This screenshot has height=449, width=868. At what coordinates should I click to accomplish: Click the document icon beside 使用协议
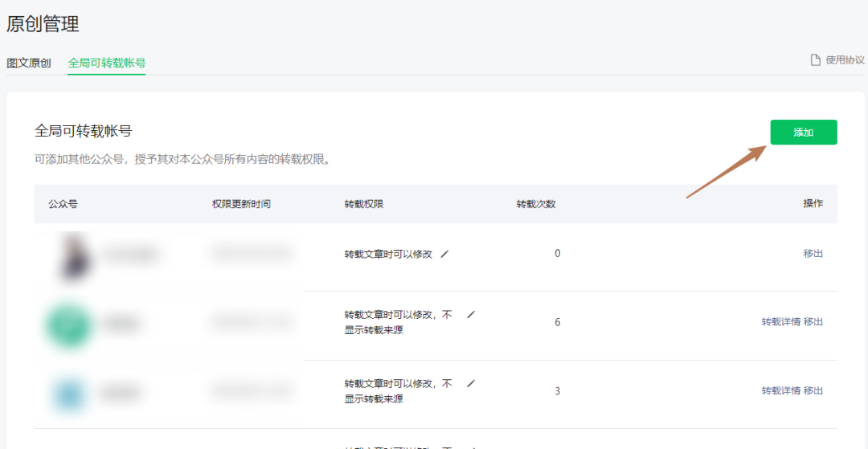point(816,60)
